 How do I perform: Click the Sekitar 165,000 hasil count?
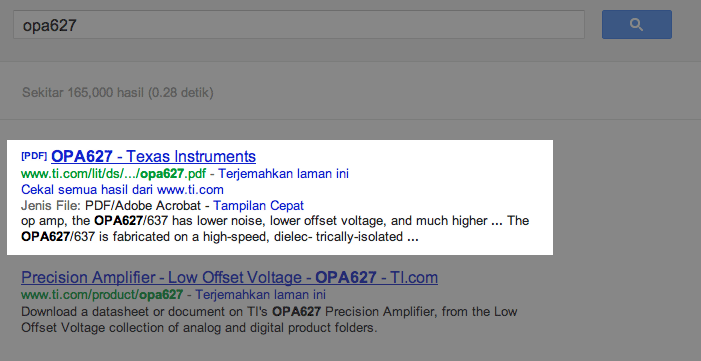(x=83, y=93)
